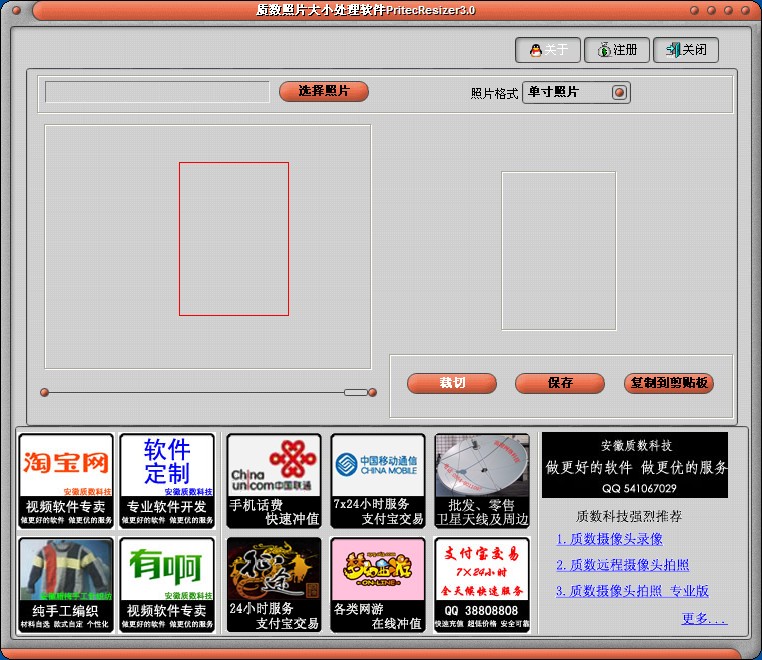This screenshot has width=762, height=660.
Task: Click the photo file path field
Action: point(157,92)
